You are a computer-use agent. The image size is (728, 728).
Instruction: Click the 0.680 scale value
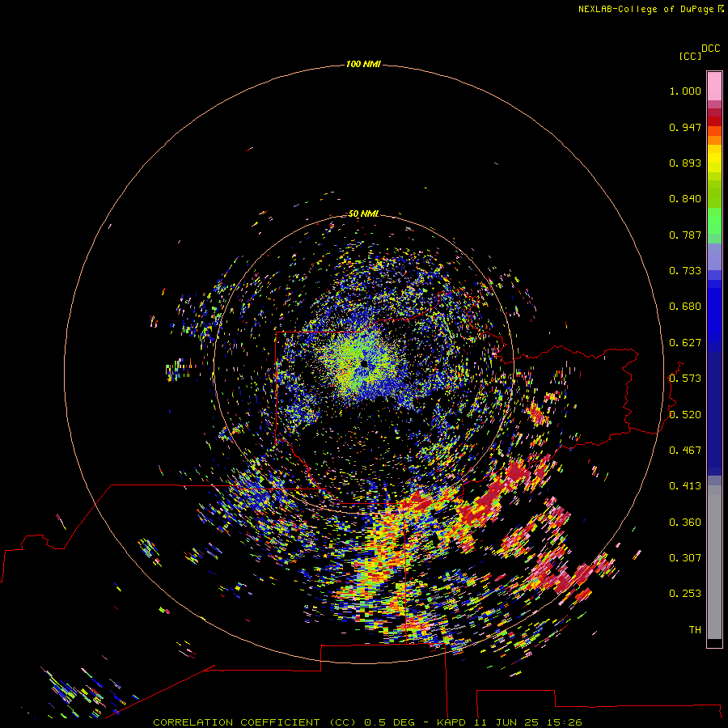click(685, 307)
